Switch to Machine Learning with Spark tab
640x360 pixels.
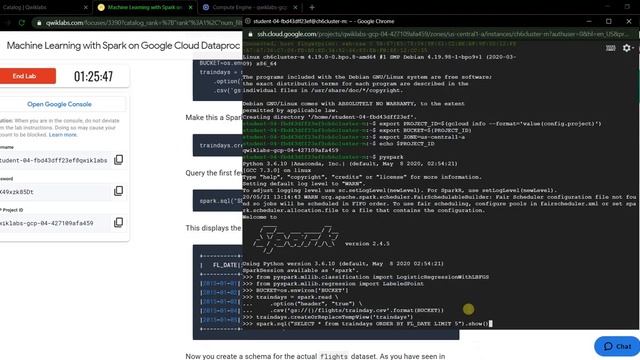145,7
